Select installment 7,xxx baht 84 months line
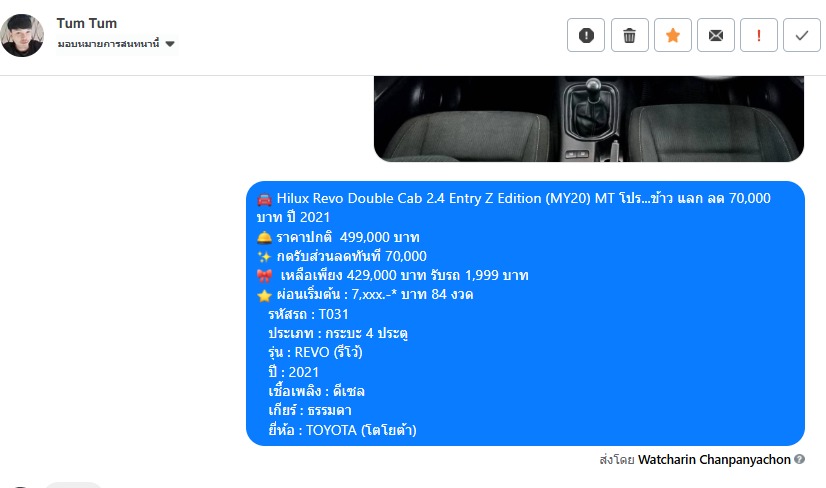This screenshot has height=488, width=826. 375,294
